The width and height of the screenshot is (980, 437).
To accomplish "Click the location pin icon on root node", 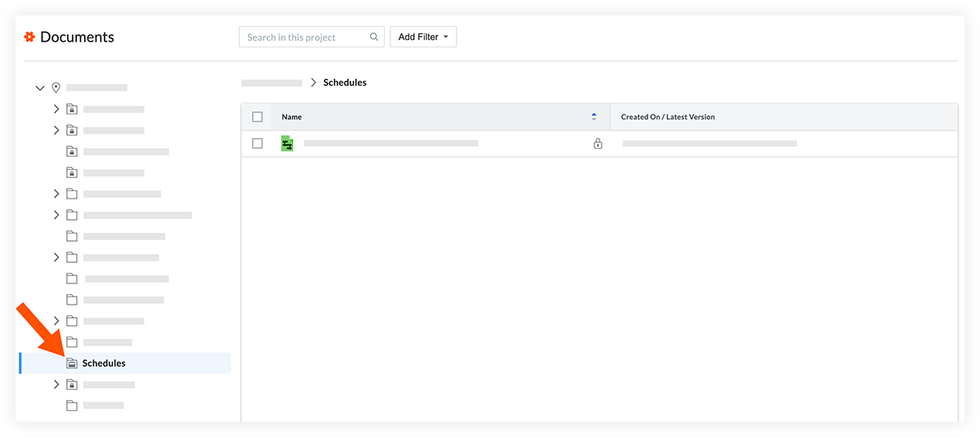I will pyautogui.click(x=56, y=87).
